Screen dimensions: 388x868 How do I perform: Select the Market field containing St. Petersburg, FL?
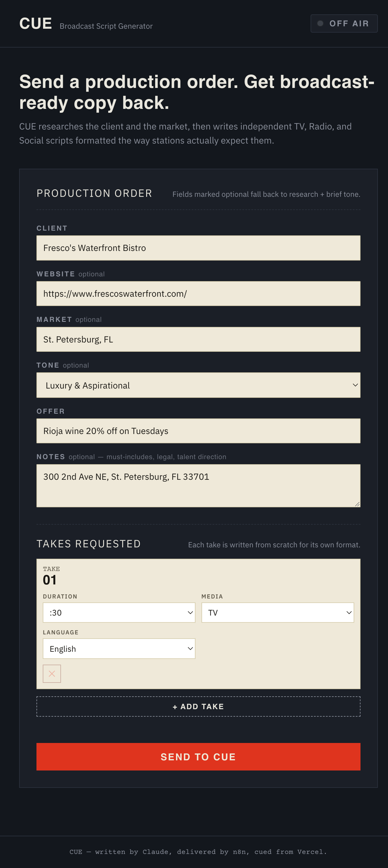198,339
